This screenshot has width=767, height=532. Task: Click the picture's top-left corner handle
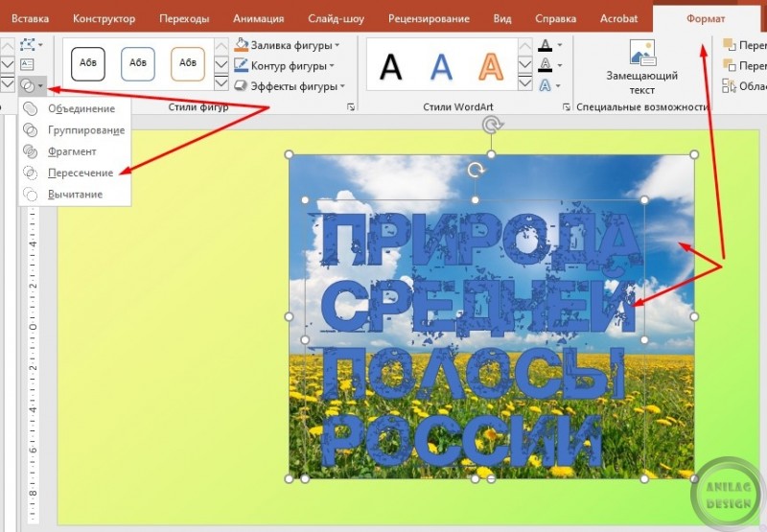pos(289,154)
